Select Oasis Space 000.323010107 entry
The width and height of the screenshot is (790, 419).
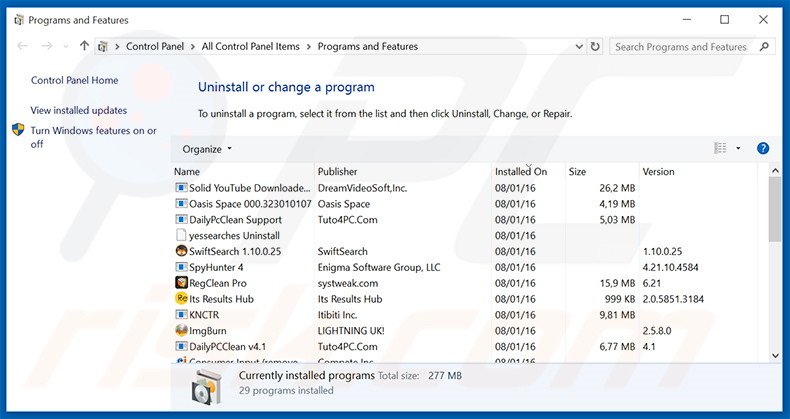click(250, 203)
